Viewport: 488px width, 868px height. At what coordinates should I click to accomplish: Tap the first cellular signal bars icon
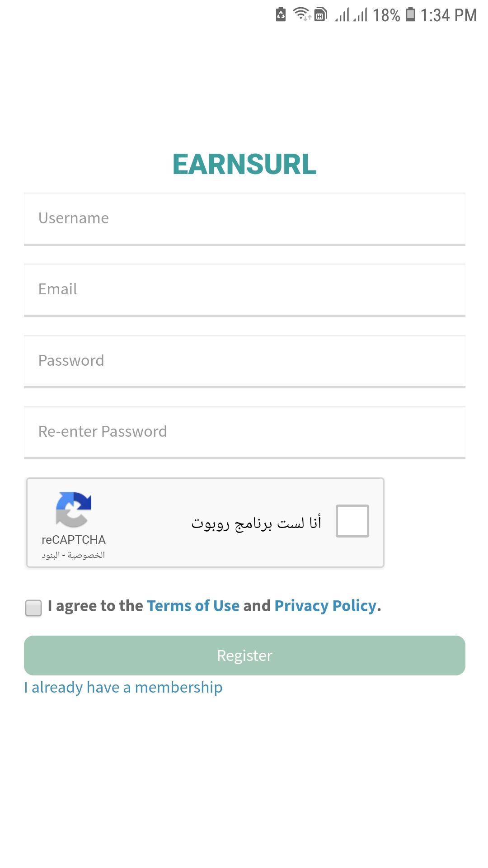pos(343,15)
